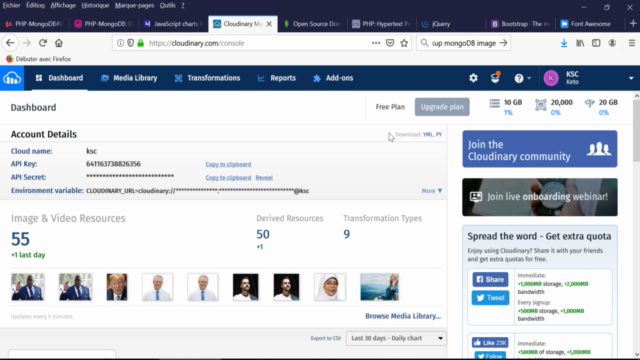Bookmark this page with star icon

404,43
